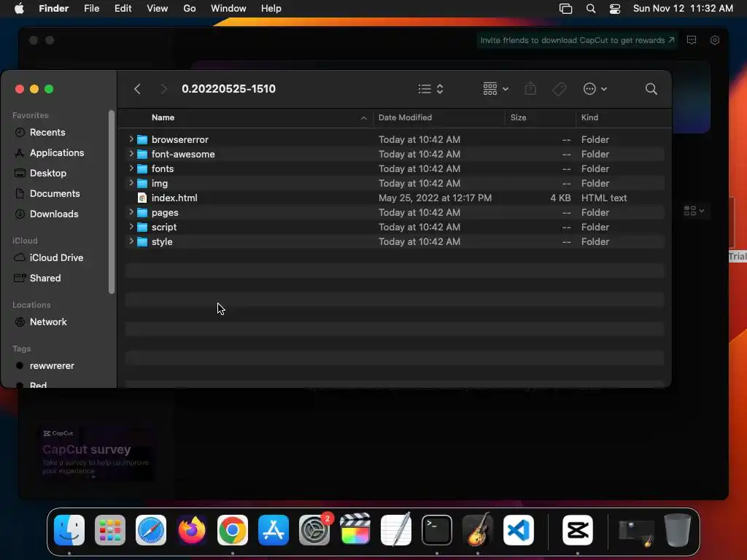
Task: Open the Group By grid dropdown
Action: [495, 89]
